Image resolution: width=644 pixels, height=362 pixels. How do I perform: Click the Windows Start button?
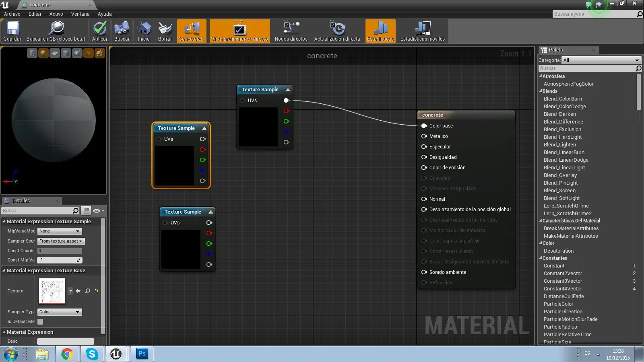pos(10,354)
